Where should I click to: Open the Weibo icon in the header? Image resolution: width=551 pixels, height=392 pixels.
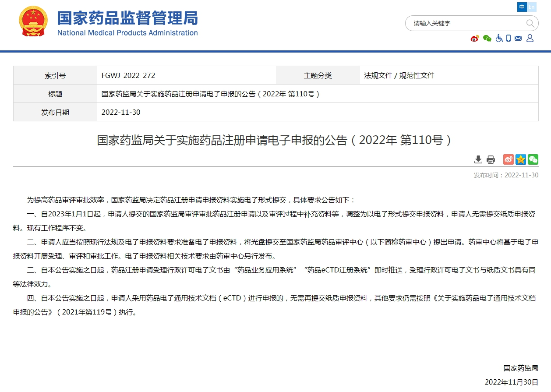tap(475, 39)
